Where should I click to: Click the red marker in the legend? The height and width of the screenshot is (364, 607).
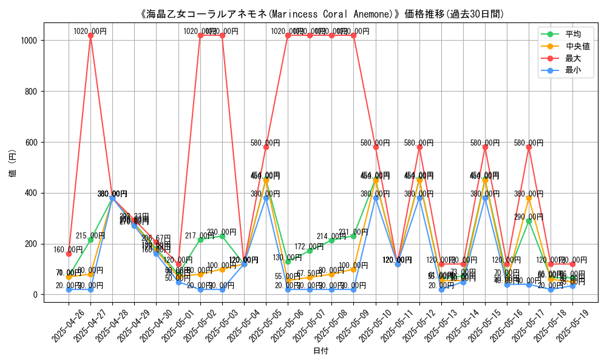[x=550, y=58]
